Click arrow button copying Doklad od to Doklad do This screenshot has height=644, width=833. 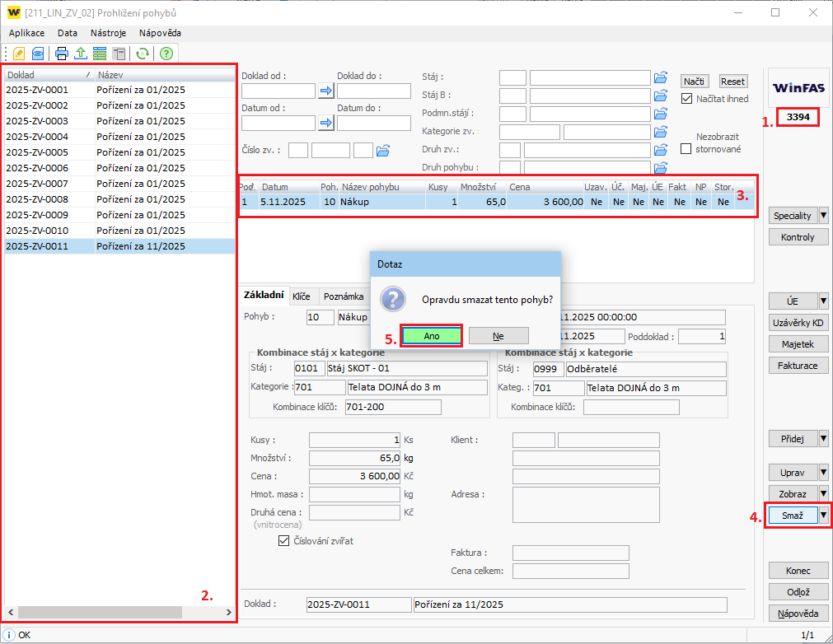[x=326, y=91]
